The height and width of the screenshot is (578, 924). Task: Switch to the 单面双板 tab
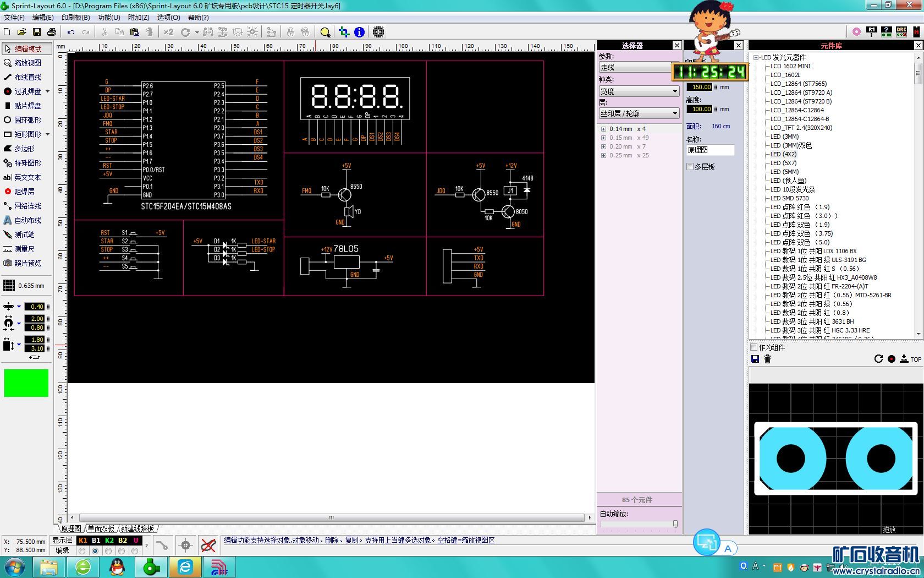click(101, 528)
